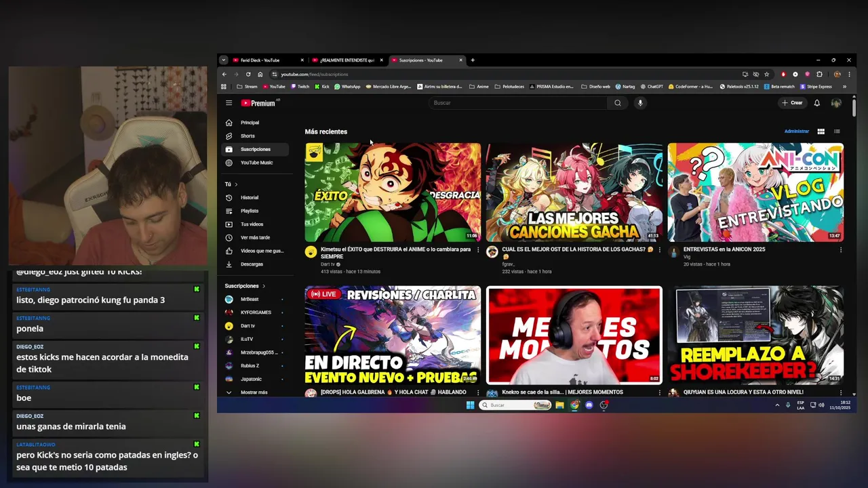Open the YouTube guide hamburger menu
This screenshot has height=488, width=868.
(x=229, y=103)
